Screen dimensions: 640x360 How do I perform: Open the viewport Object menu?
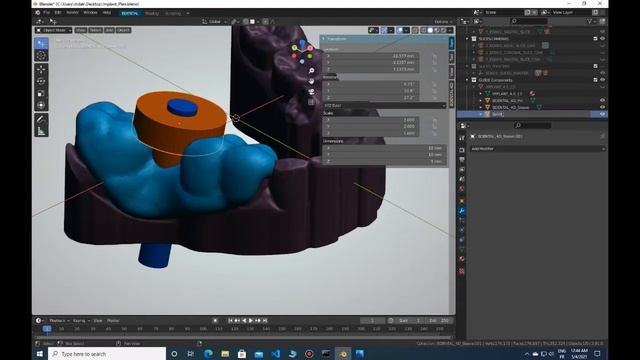click(x=123, y=30)
